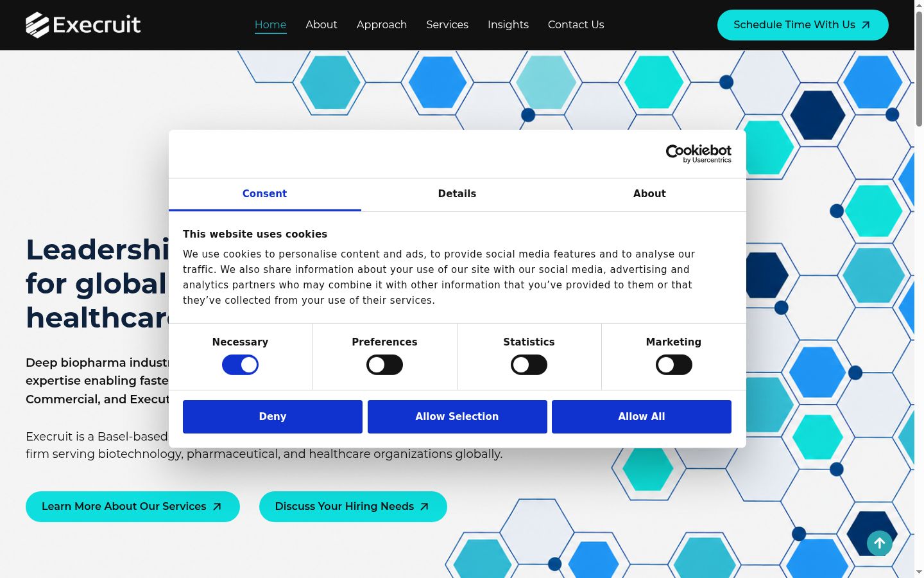Image resolution: width=924 pixels, height=578 pixels.
Task: Click the Allow All button
Action: (642, 417)
